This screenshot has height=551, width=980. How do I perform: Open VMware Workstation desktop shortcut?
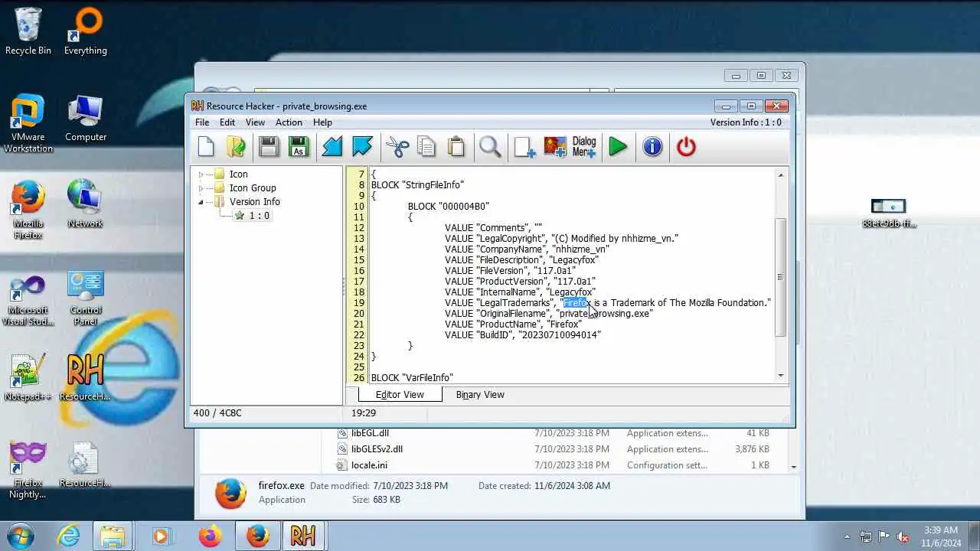(x=28, y=123)
